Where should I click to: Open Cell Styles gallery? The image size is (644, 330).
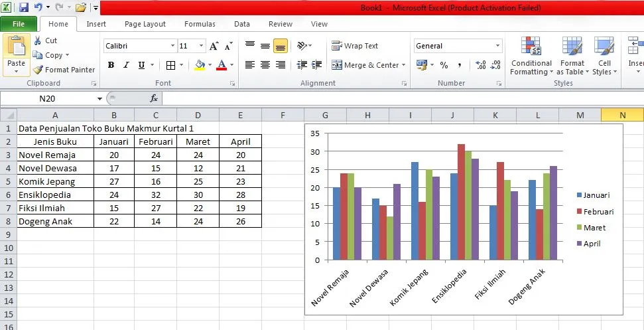(x=604, y=56)
